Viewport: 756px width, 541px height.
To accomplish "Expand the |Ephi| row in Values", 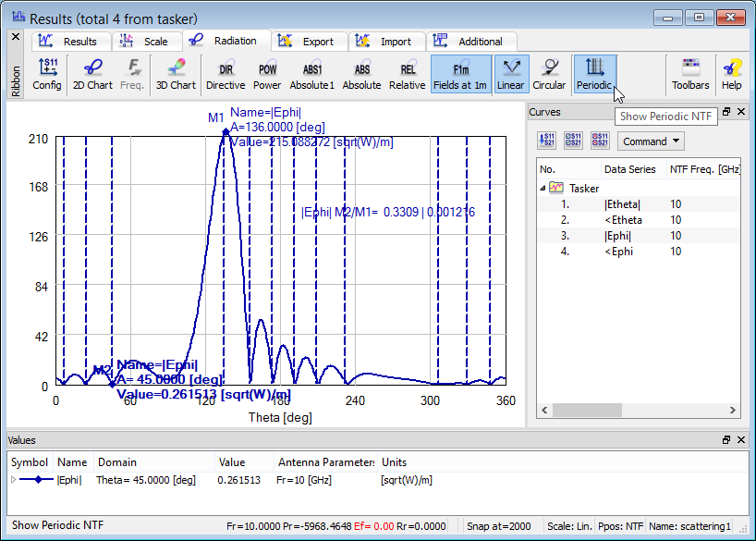I will [x=13, y=480].
